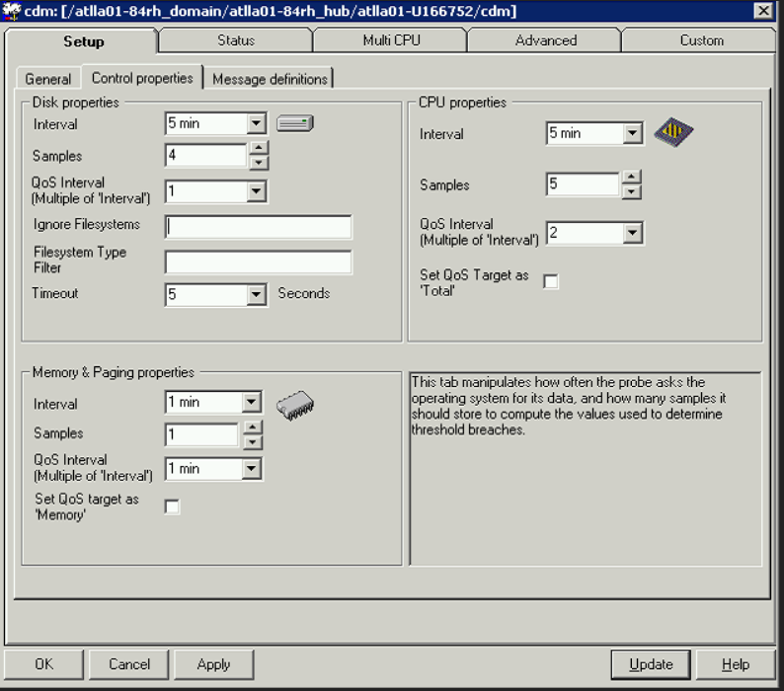Click the Apply button

pyautogui.click(x=213, y=664)
